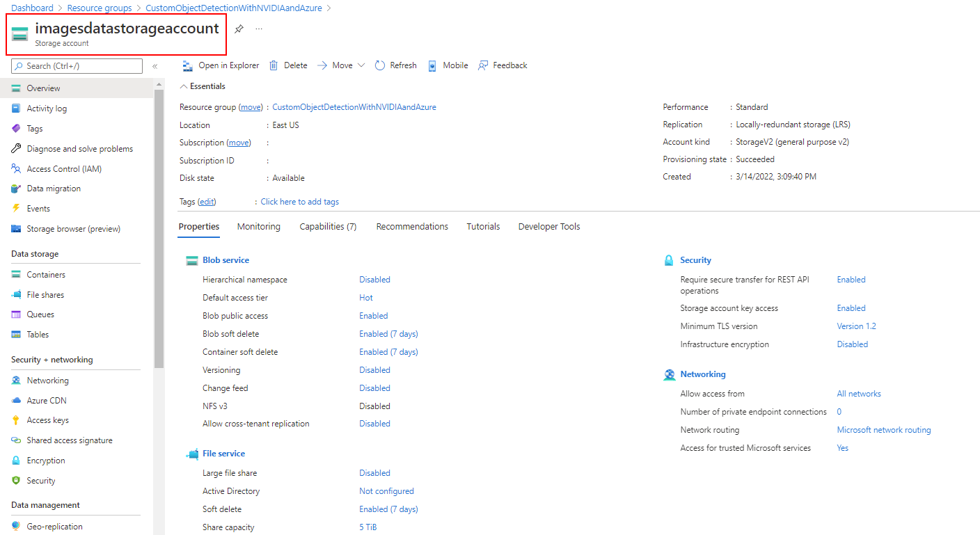Collapse the left navigation menu
Viewport: 980px width, 535px height.
(x=155, y=66)
